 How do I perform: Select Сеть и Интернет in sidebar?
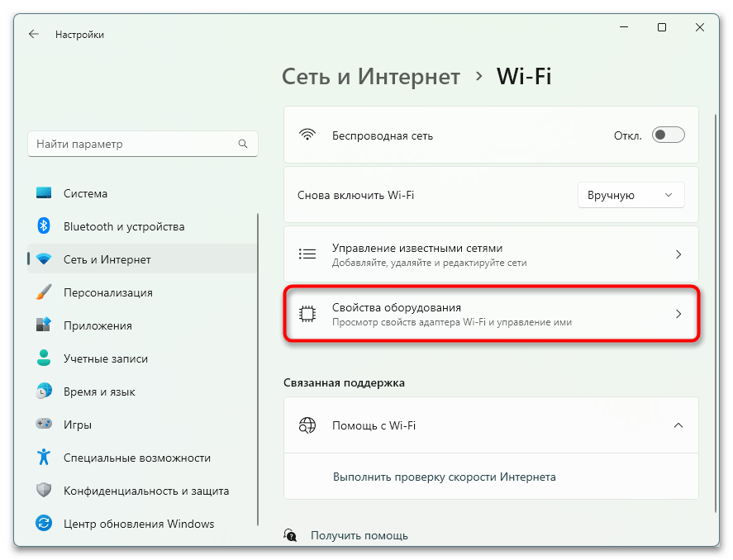[143, 259]
